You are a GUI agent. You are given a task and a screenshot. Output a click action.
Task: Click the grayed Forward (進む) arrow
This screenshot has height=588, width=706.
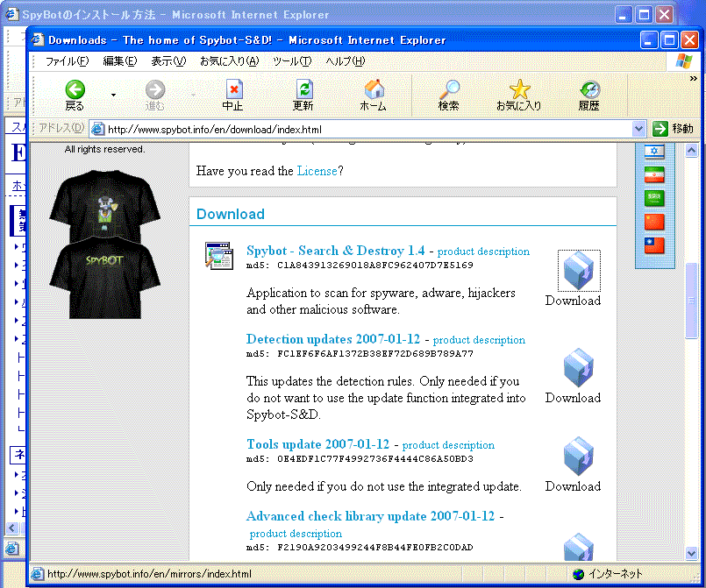[155, 89]
